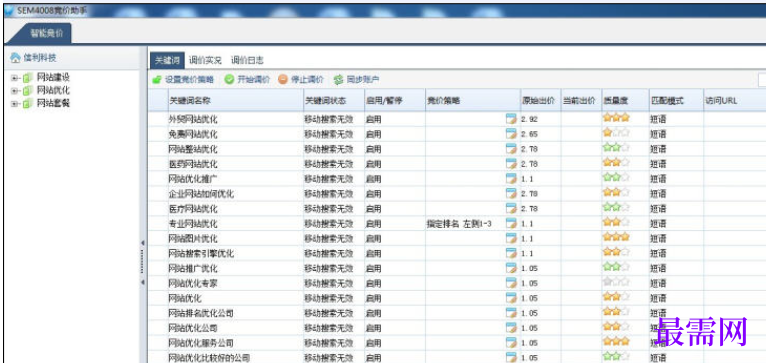The width and height of the screenshot is (766, 363).
Task: Open bid strategy editor for 网站优化推广 row
Action: tap(511, 179)
